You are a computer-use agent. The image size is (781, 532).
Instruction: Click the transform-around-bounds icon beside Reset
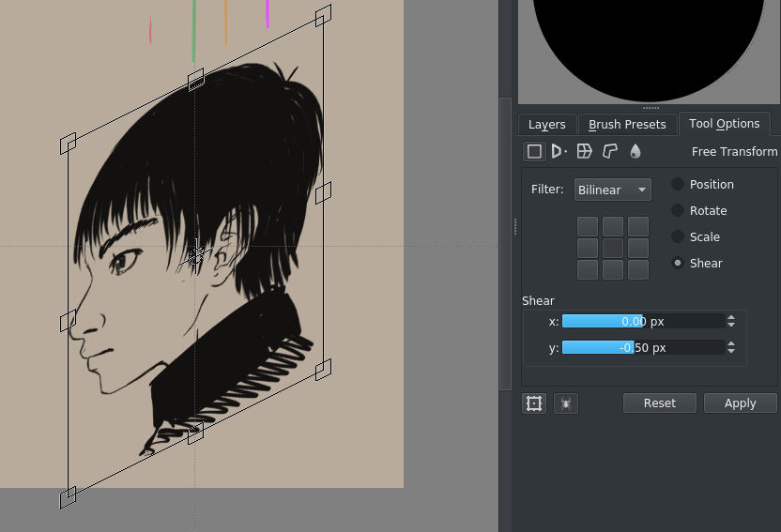coord(534,403)
